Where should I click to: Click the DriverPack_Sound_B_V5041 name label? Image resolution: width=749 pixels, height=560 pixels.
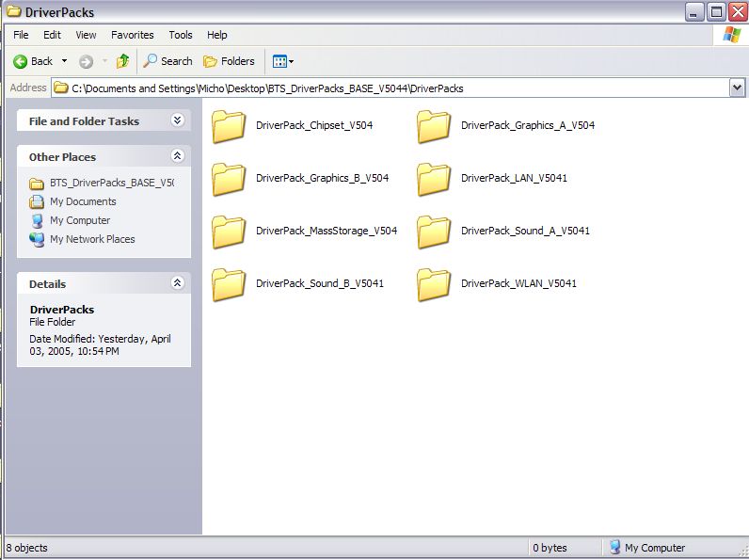point(320,283)
